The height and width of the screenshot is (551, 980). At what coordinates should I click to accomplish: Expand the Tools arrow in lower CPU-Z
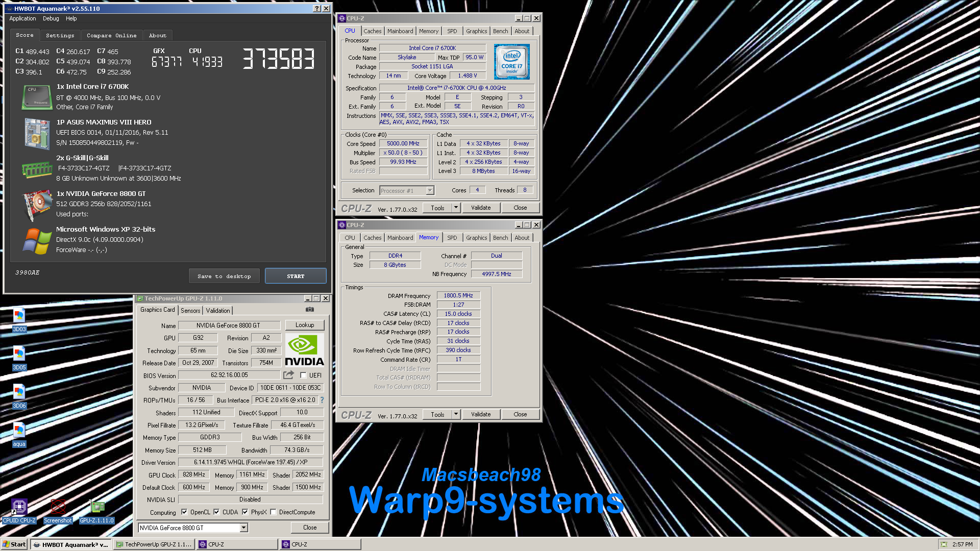click(456, 414)
